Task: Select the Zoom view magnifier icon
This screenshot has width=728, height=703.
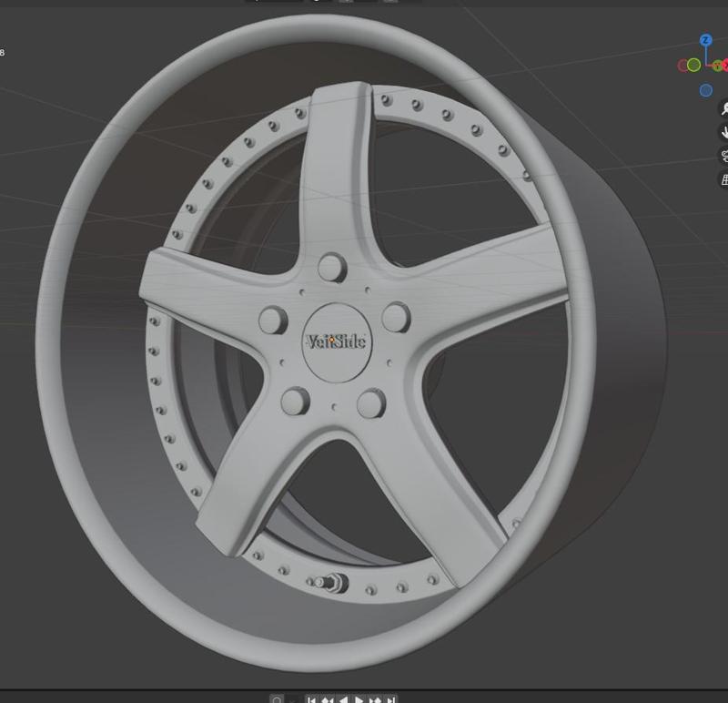Action: [723, 109]
